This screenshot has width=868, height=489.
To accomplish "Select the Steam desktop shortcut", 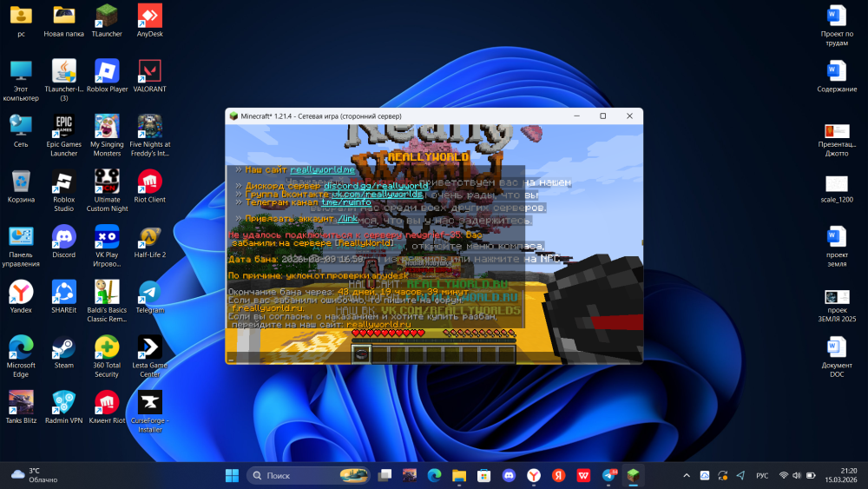I will point(63,354).
